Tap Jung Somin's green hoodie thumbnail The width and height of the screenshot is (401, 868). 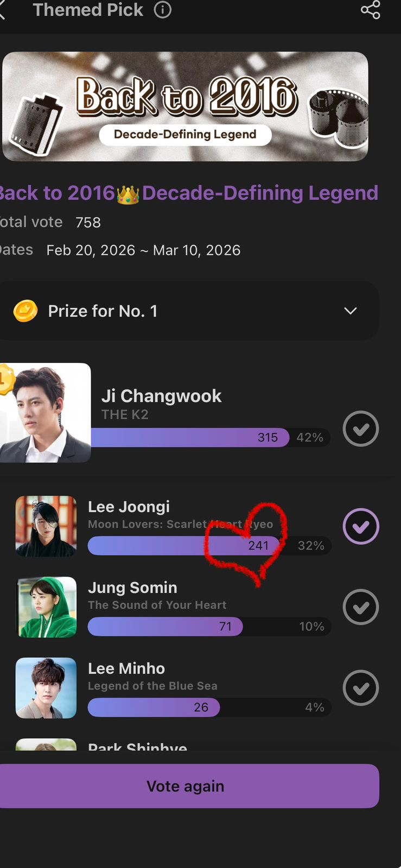(x=46, y=607)
